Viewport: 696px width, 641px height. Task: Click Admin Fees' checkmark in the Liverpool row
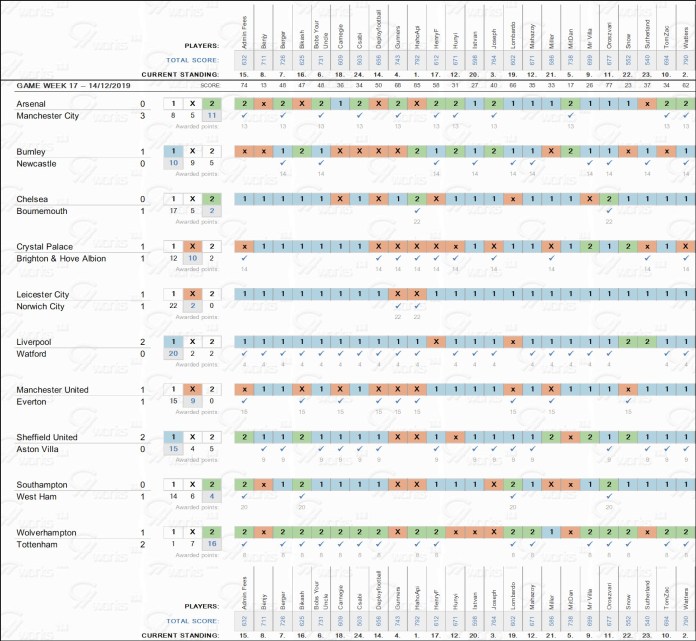[x=243, y=354]
